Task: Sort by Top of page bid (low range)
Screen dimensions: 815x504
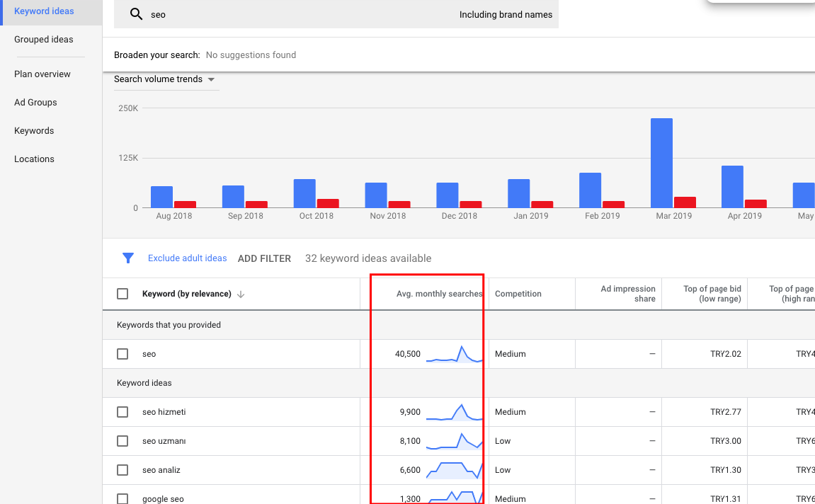Action: point(712,294)
